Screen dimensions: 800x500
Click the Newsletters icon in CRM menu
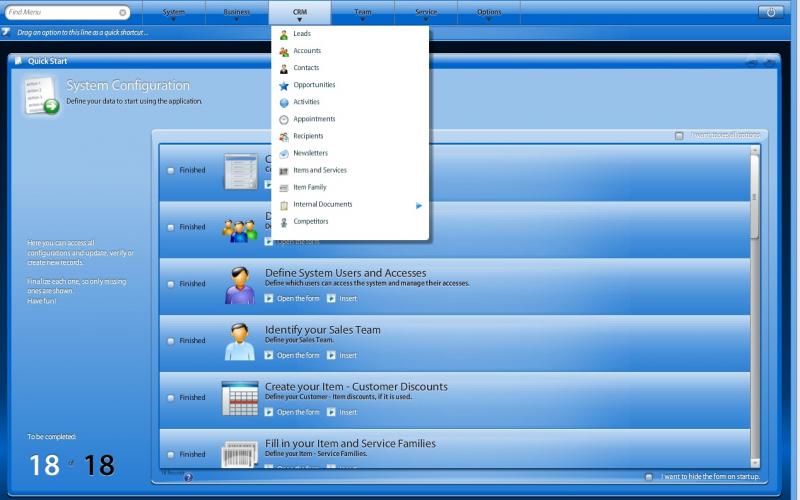(284, 153)
